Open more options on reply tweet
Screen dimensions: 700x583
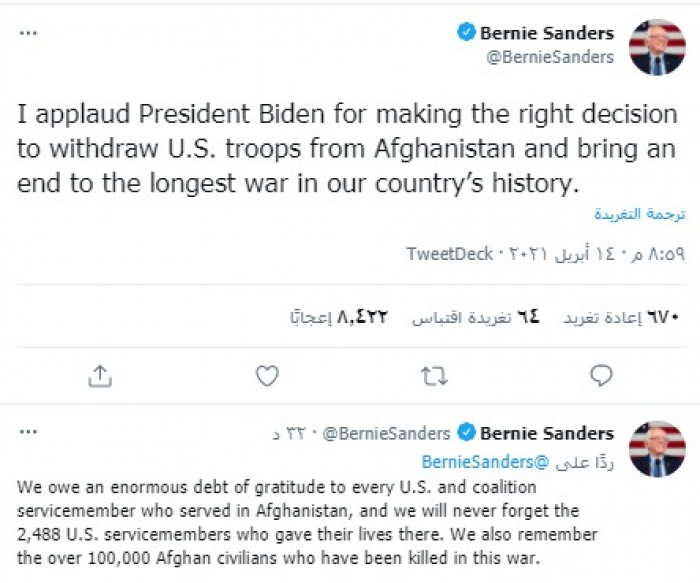pyautogui.click(x=29, y=433)
